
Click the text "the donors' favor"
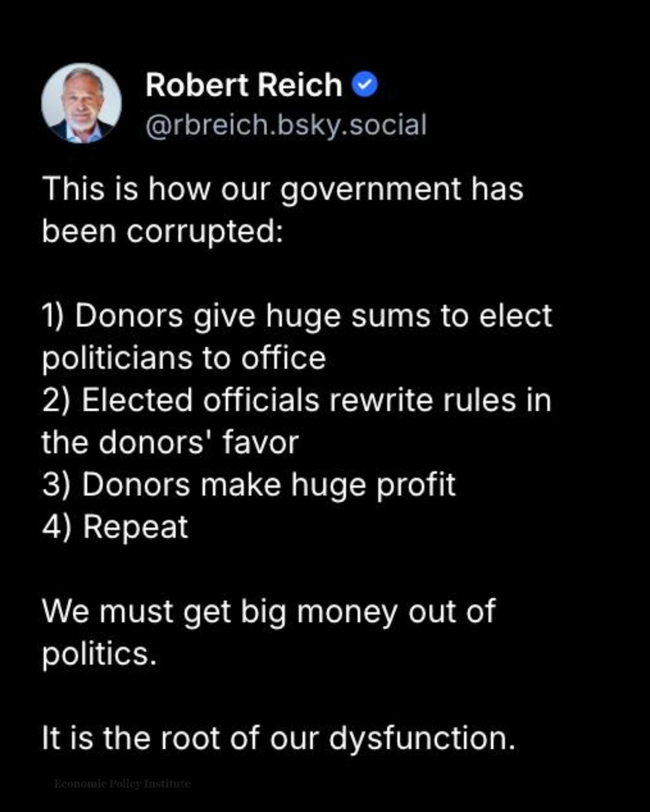click(x=170, y=443)
